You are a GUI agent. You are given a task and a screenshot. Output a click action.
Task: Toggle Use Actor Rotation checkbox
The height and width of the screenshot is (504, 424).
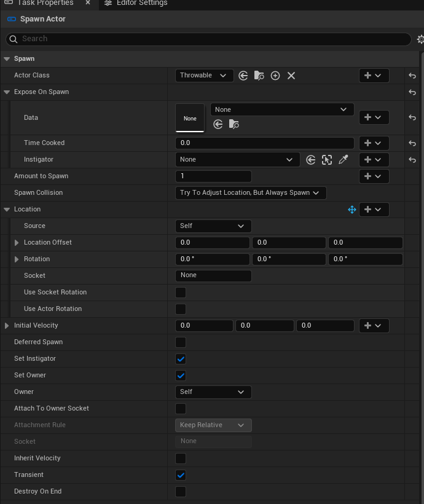pyautogui.click(x=181, y=309)
